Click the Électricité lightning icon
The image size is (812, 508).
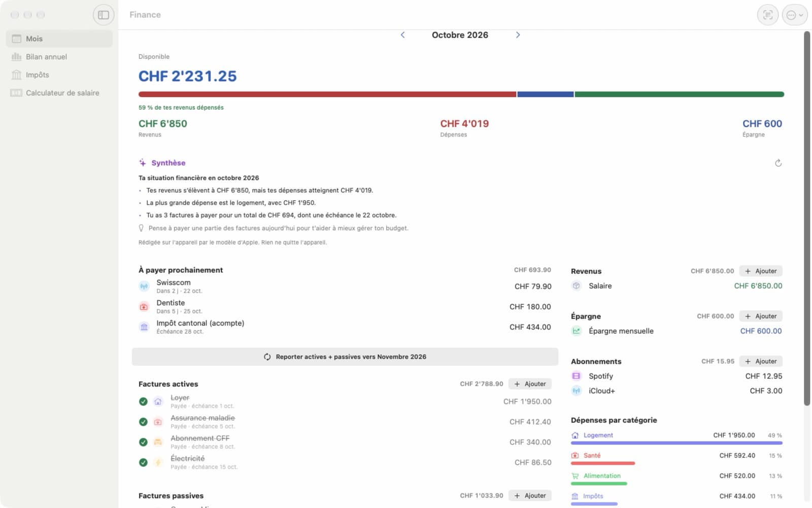coord(158,462)
